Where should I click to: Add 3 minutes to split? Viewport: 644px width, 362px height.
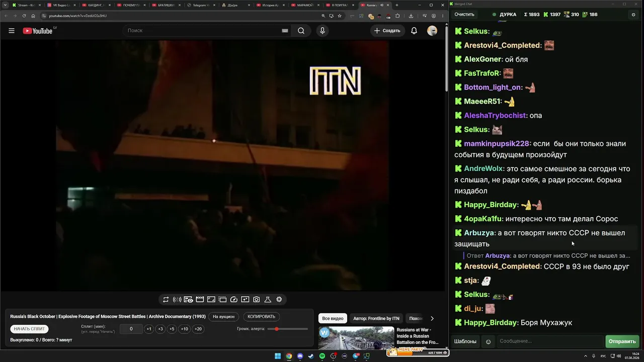(160, 329)
